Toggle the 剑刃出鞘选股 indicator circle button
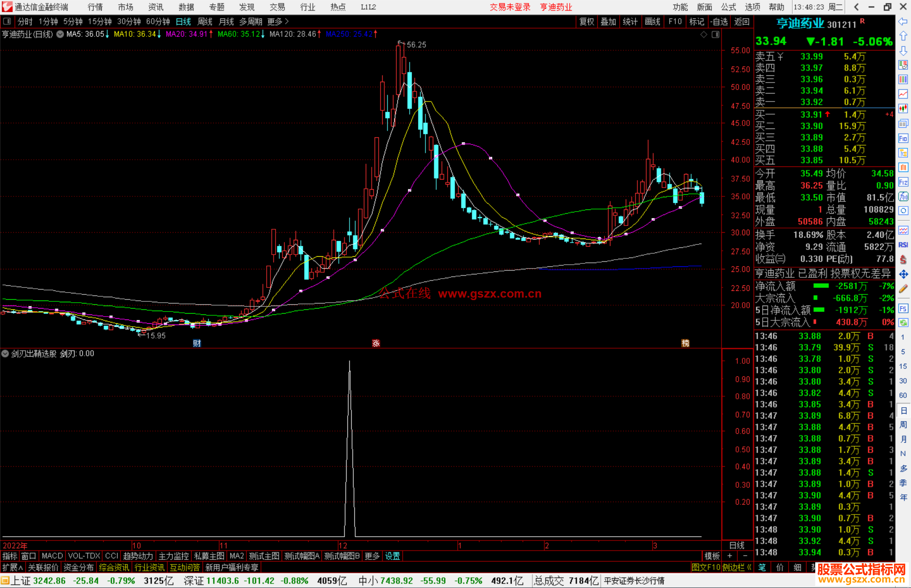Screen dimensions: 911x588 (5, 354)
